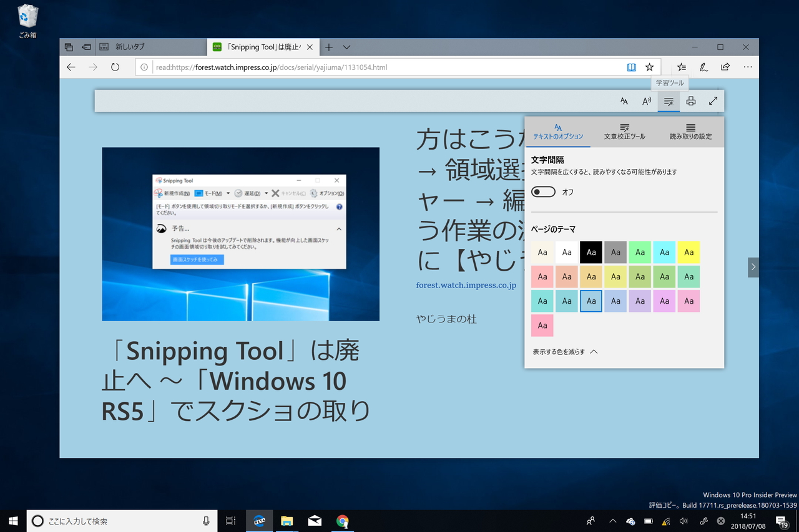Toggle the 文字間隔 letter spacing switch
This screenshot has width=799, height=532.
point(543,191)
